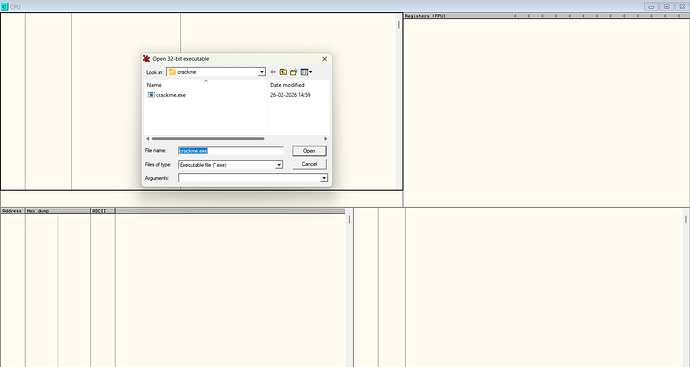Click the Registers (FPU) pane header

point(547,16)
